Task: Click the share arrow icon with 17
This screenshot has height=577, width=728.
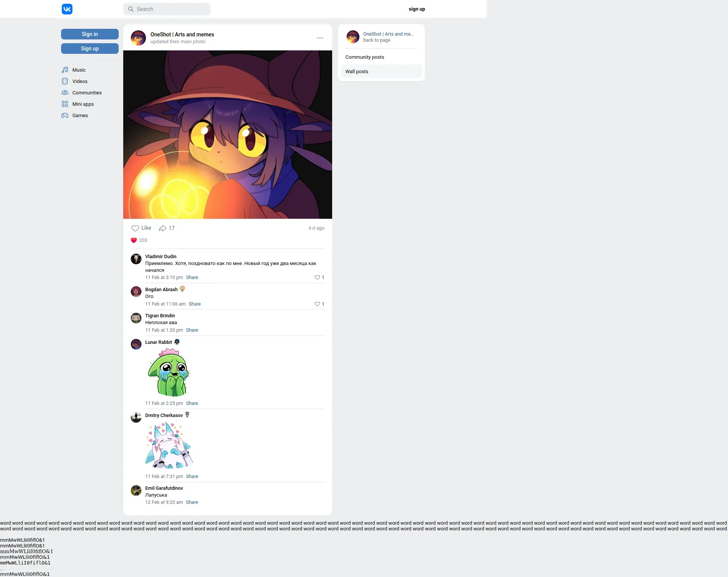Action: [163, 228]
